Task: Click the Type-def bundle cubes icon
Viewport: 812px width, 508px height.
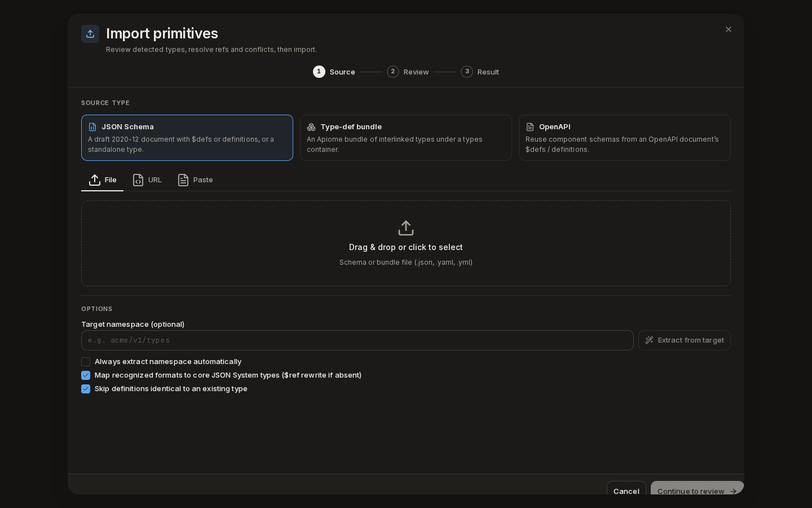Action: (311, 127)
